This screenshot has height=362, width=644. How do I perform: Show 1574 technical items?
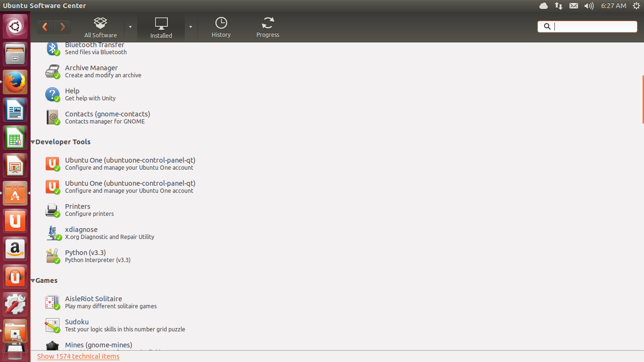pyautogui.click(x=78, y=356)
